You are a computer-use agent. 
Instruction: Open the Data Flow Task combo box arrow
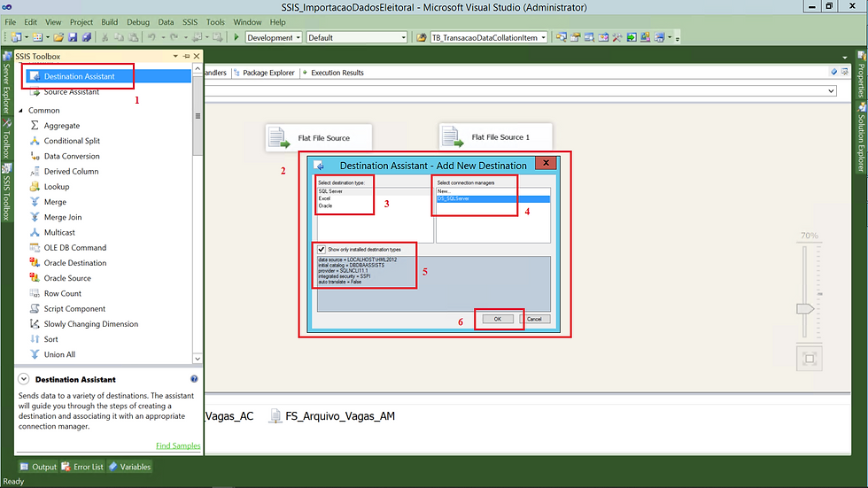(831, 90)
